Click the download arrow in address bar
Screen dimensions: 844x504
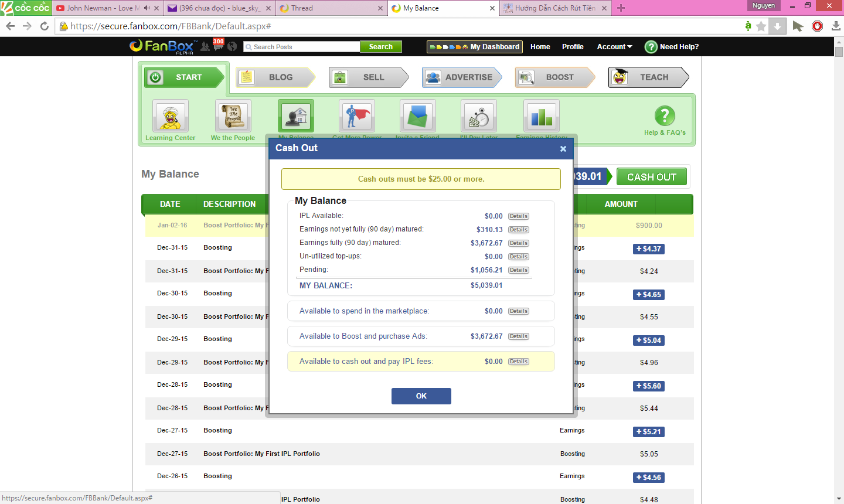777,26
